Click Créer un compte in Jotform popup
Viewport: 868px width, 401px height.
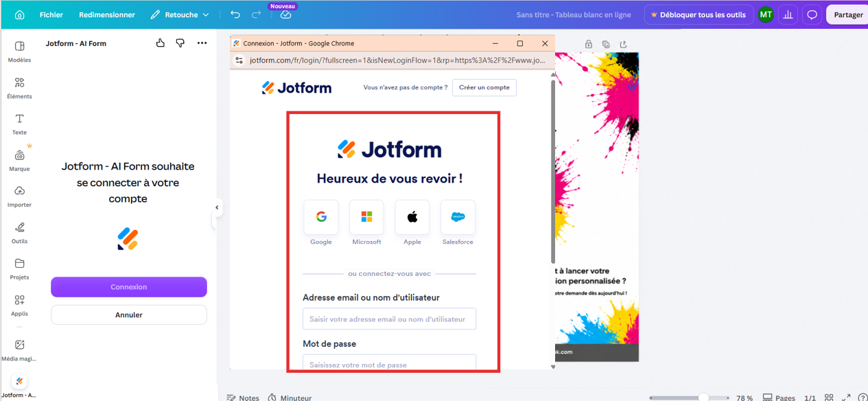(484, 87)
